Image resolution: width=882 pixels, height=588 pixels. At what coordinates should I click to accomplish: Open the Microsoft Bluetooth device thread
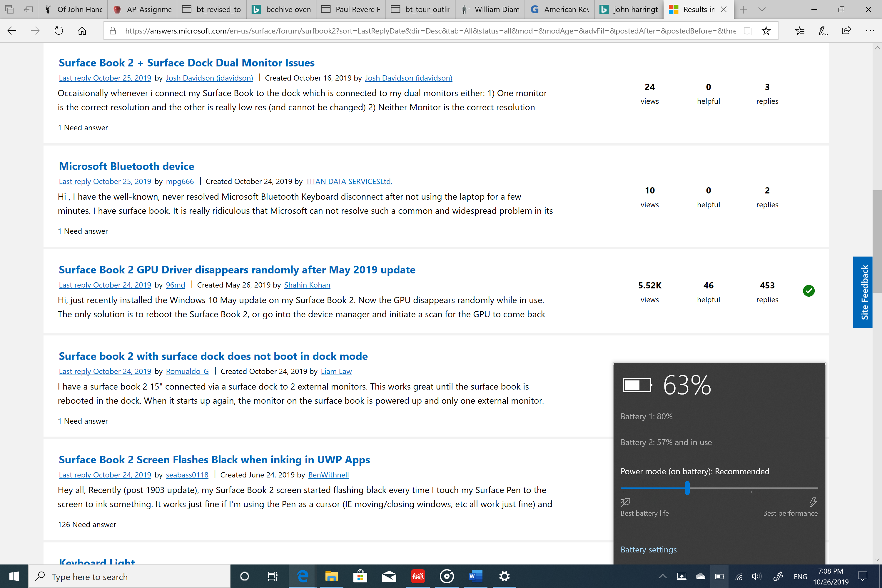126,166
